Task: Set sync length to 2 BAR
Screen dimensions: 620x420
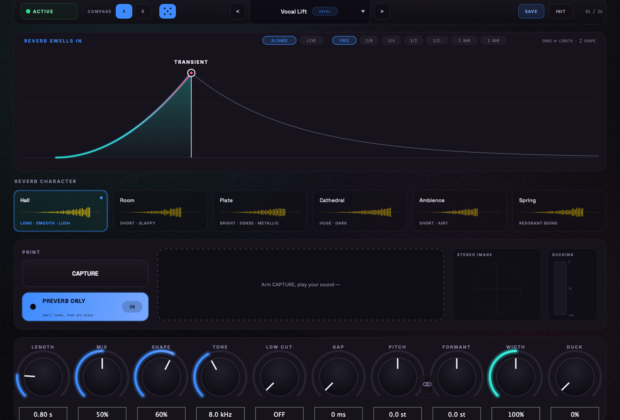Action: 493,40
